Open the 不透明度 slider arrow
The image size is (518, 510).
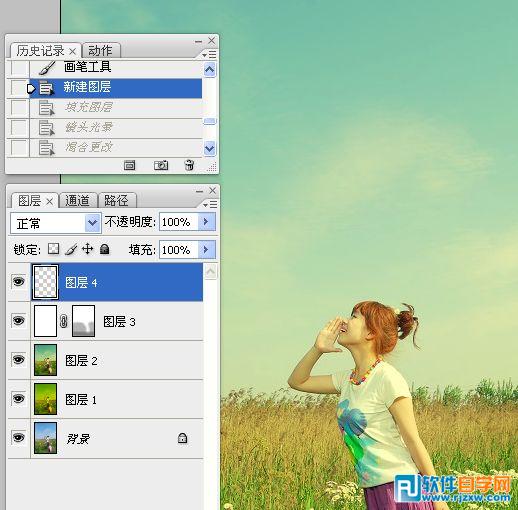(207, 222)
